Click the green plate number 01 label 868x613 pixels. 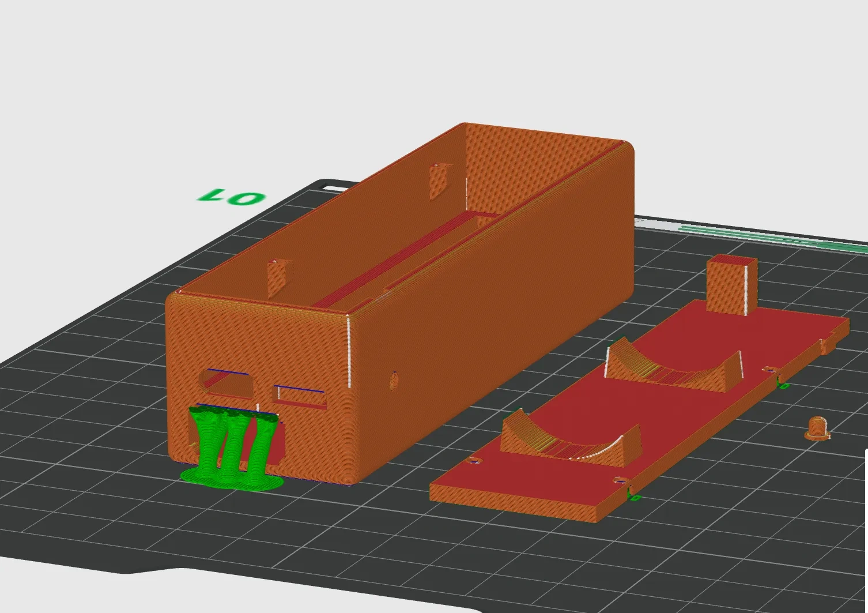(x=232, y=196)
